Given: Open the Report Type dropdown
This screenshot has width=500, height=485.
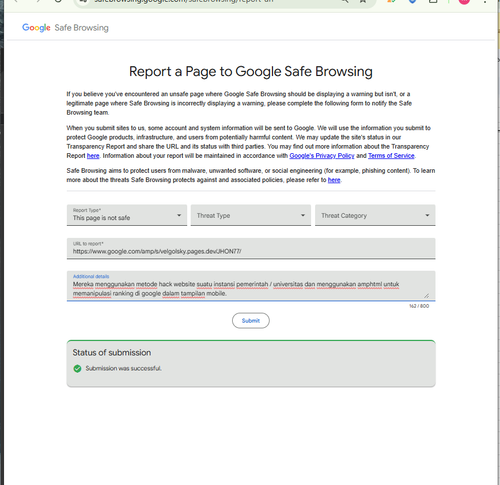Looking at the screenshot, I should 127,215.
